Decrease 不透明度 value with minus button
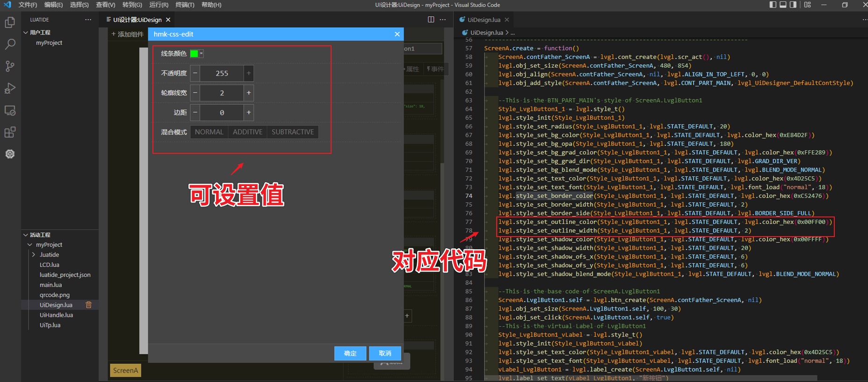 tap(195, 73)
